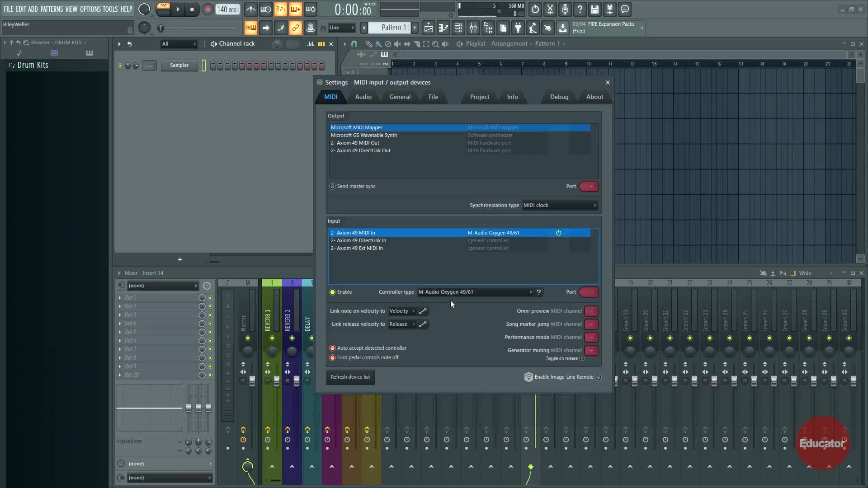Click the Refresh device list button

(x=350, y=377)
